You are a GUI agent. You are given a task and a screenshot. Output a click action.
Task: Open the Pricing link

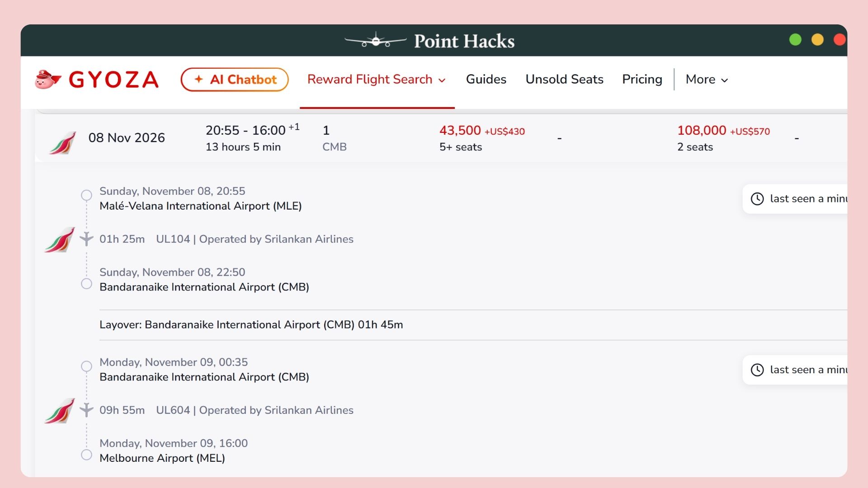click(642, 80)
